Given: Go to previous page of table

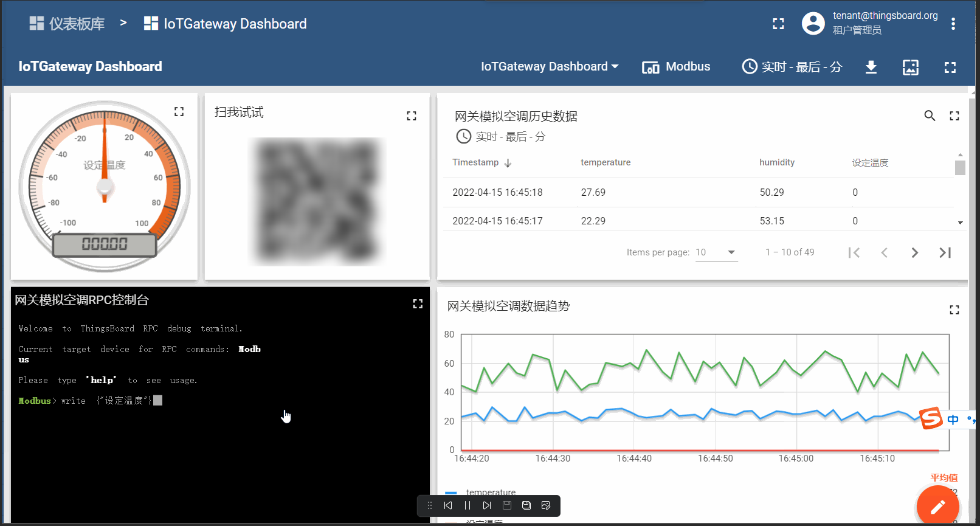Looking at the screenshot, I should point(885,252).
